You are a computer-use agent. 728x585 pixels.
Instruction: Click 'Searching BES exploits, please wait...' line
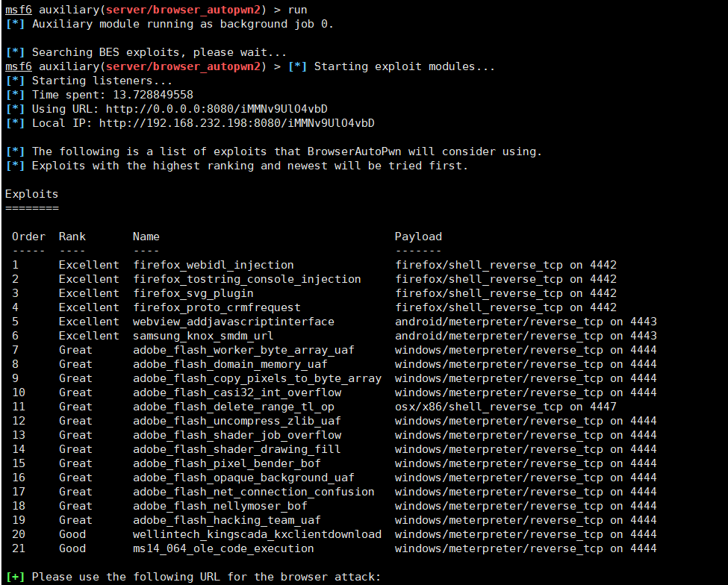(159, 52)
